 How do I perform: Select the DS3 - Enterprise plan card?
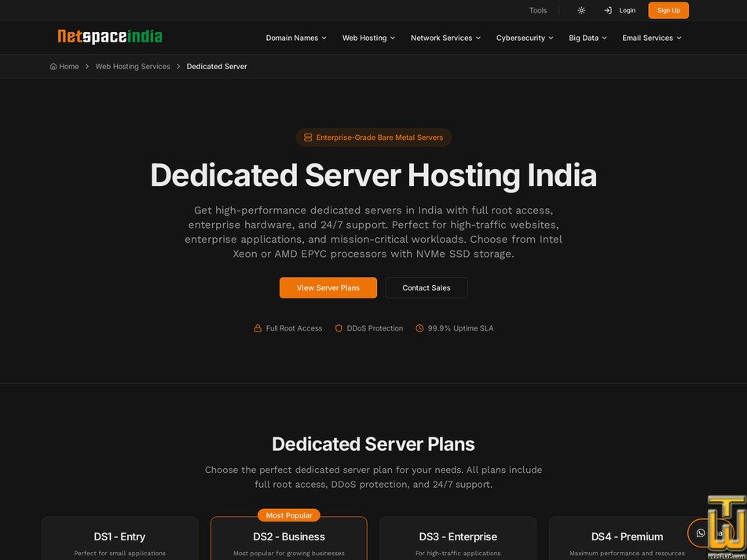pos(458,538)
